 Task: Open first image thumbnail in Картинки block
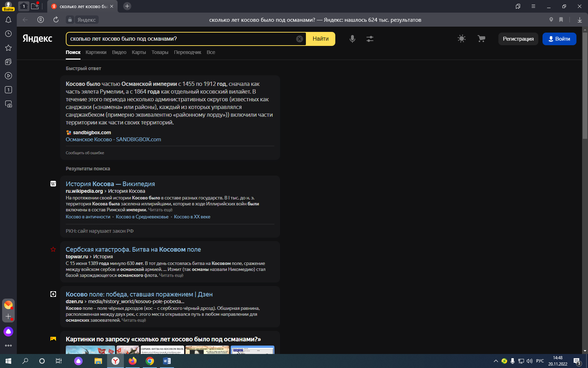pyautogui.click(x=90, y=350)
